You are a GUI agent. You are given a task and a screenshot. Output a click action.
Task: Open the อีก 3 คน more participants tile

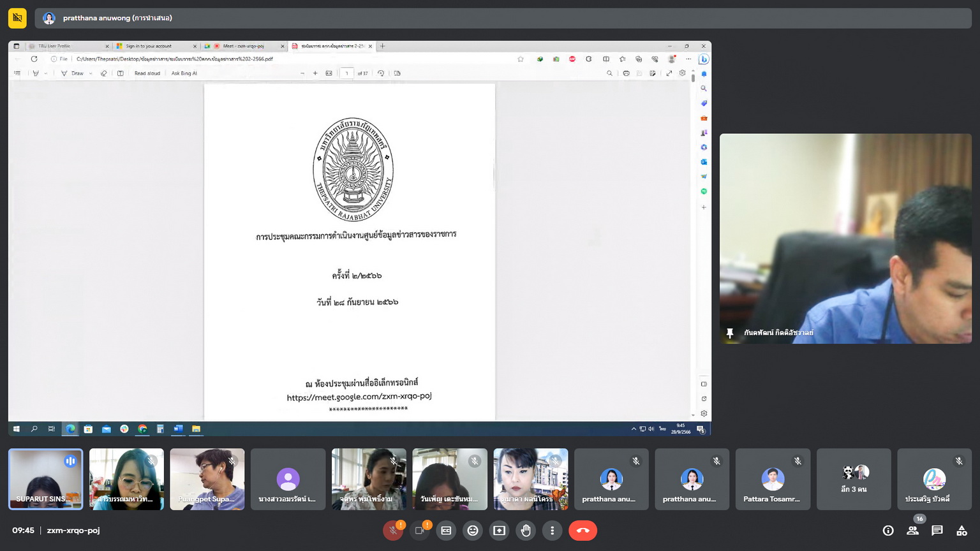(854, 479)
